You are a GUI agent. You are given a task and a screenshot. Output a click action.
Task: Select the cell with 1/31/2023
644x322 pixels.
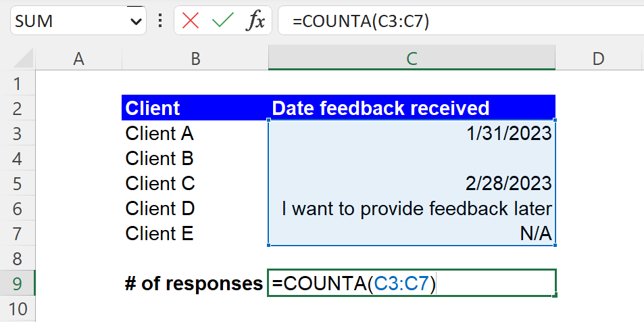coord(412,133)
